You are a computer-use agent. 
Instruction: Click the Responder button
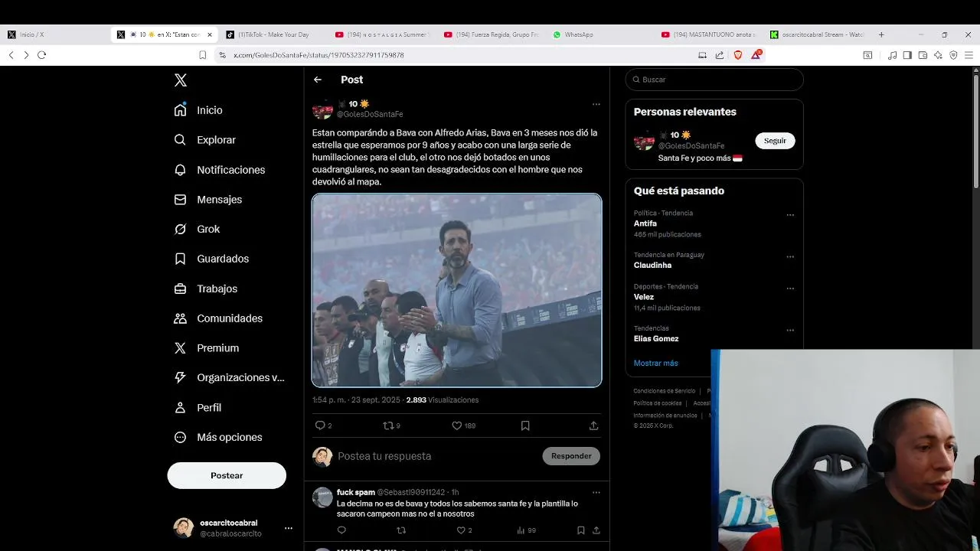571,456
